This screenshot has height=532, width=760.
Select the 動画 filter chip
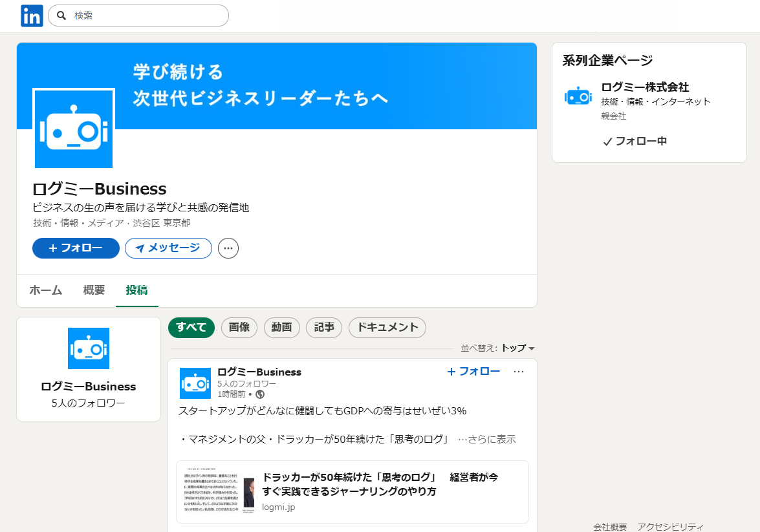(x=282, y=328)
